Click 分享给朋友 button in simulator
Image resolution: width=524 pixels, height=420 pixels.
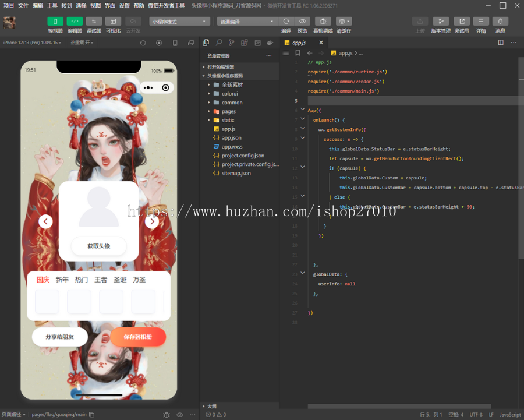pos(60,337)
